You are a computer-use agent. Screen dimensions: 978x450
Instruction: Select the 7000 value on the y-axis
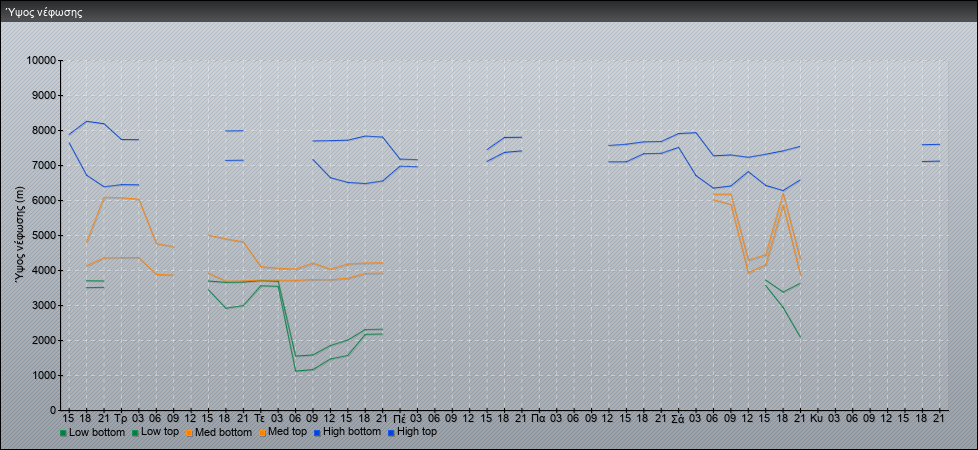click(x=44, y=165)
